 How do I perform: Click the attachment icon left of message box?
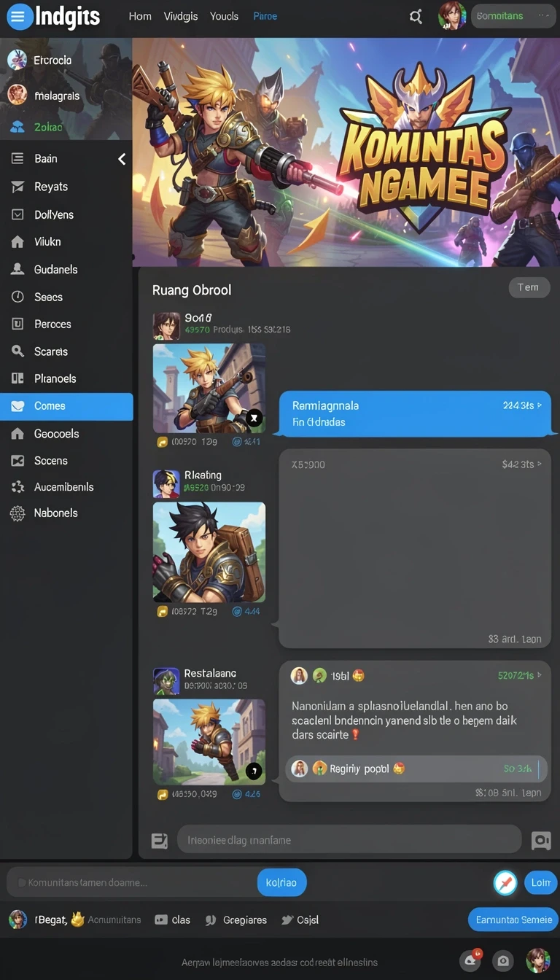[159, 841]
